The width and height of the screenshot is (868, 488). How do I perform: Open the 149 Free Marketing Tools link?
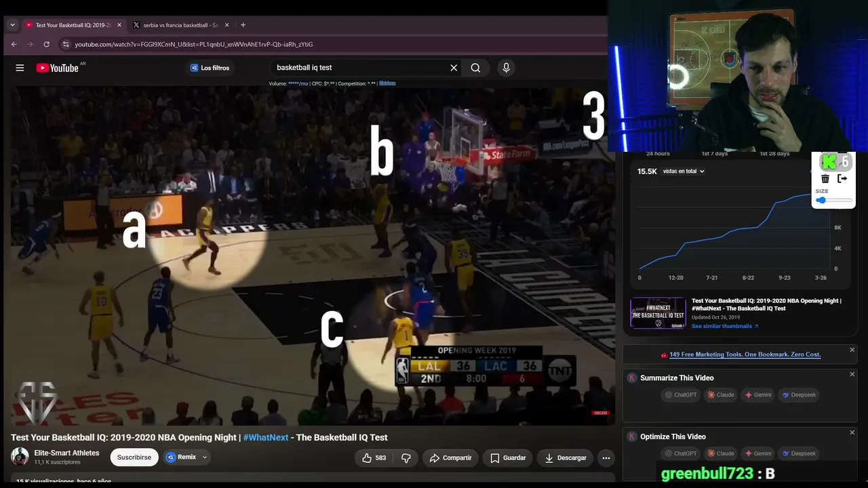(x=745, y=354)
